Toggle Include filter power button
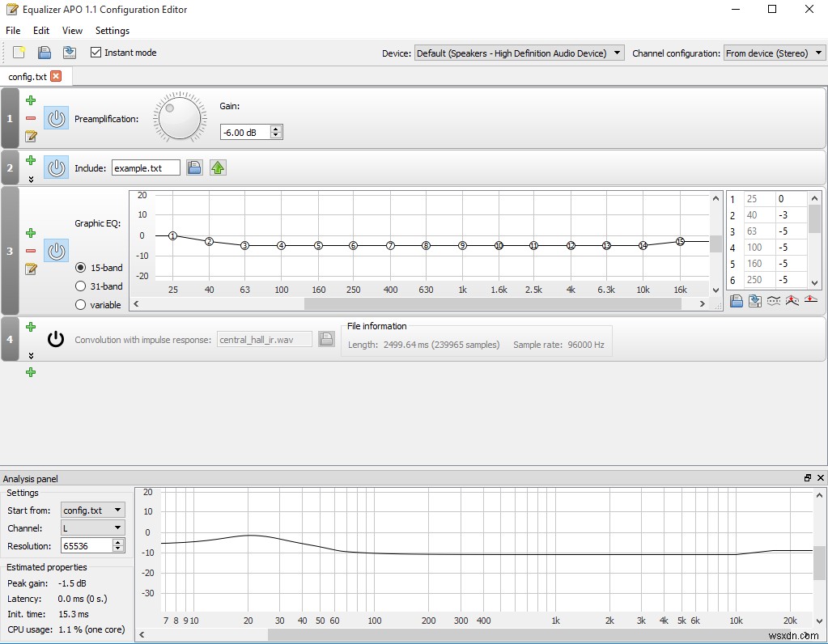Viewport: 828px width, 644px height. coord(56,167)
